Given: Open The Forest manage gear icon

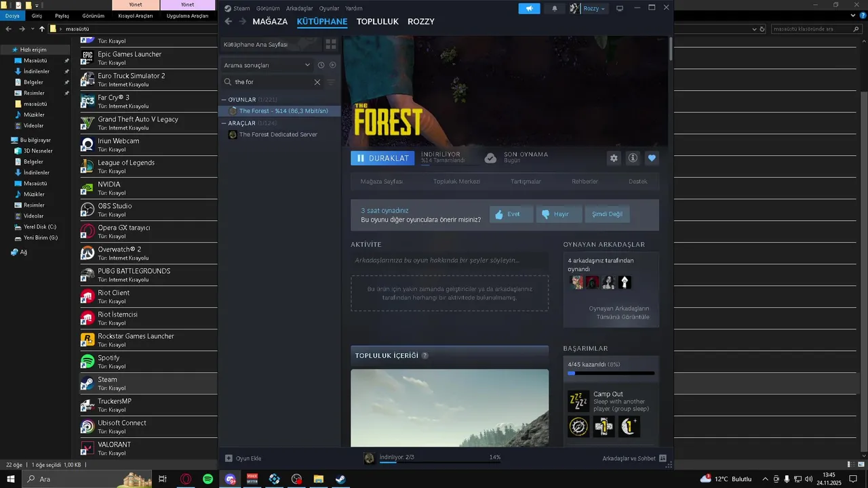Looking at the screenshot, I should [614, 158].
